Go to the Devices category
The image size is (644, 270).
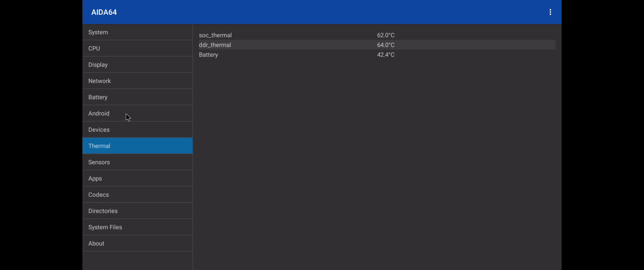(137, 130)
